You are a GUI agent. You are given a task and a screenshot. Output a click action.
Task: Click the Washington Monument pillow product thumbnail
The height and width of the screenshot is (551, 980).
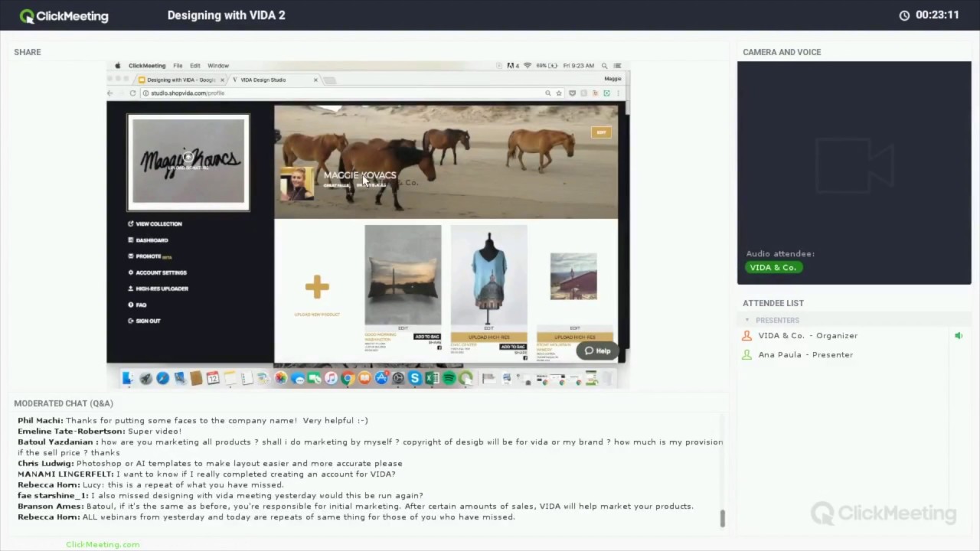coord(403,275)
